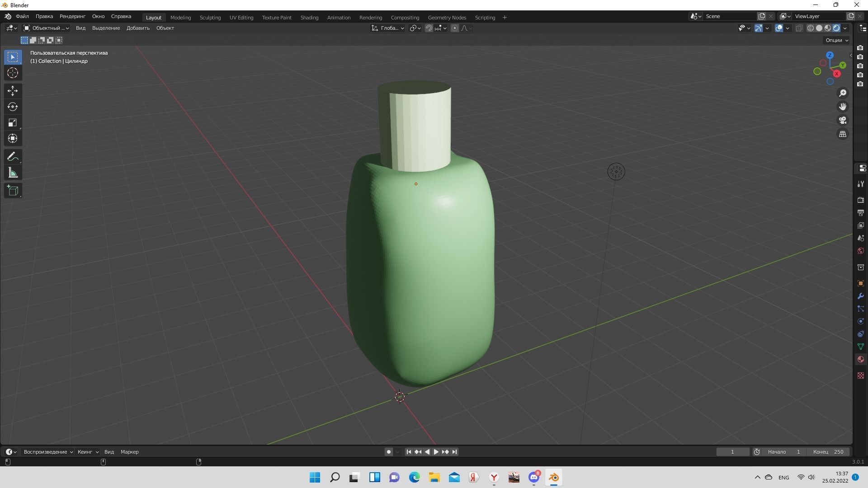Activate the Measure tool
This screenshot has height=488, width=868.
pos(12,172)
